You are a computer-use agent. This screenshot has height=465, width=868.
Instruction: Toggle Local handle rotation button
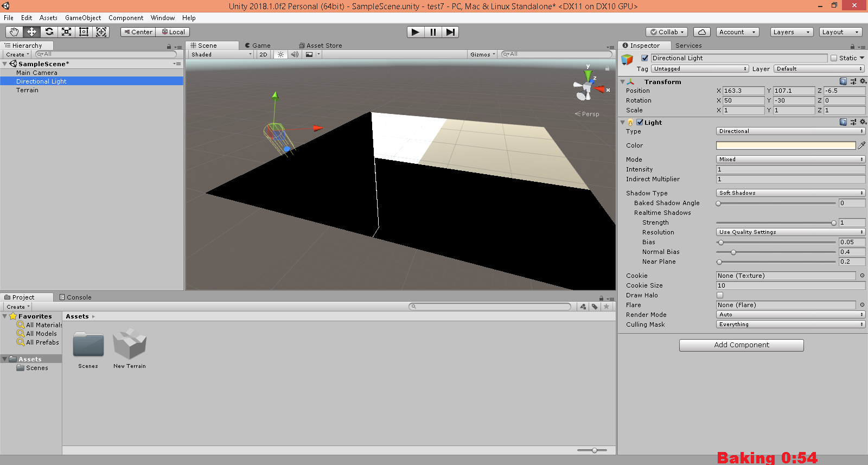(173, 32)
